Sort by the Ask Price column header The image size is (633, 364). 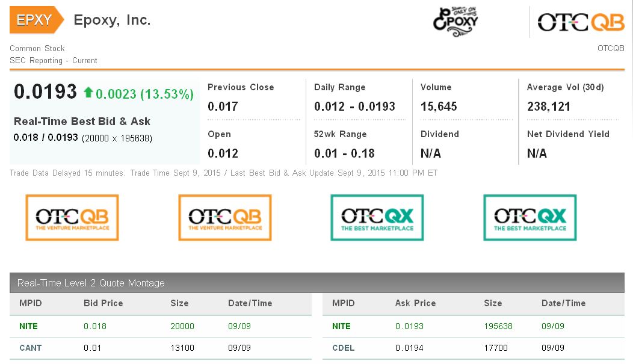[415, 303]
